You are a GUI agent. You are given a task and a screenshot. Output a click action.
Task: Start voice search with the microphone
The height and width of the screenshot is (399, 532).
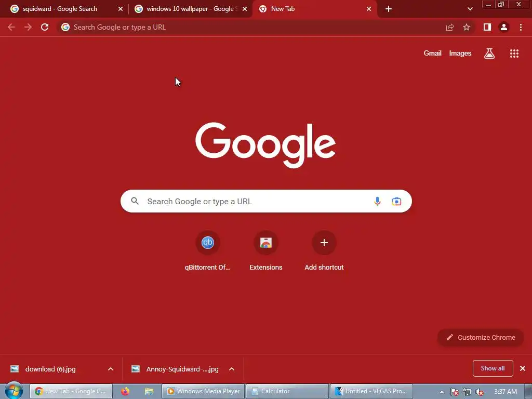tap(377, 201)
